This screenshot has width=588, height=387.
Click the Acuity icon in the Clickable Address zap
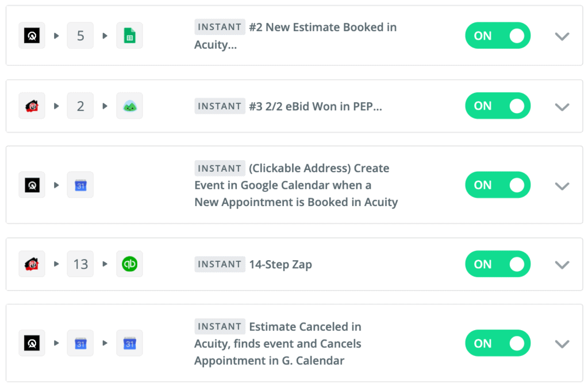(x=32, y=185)
